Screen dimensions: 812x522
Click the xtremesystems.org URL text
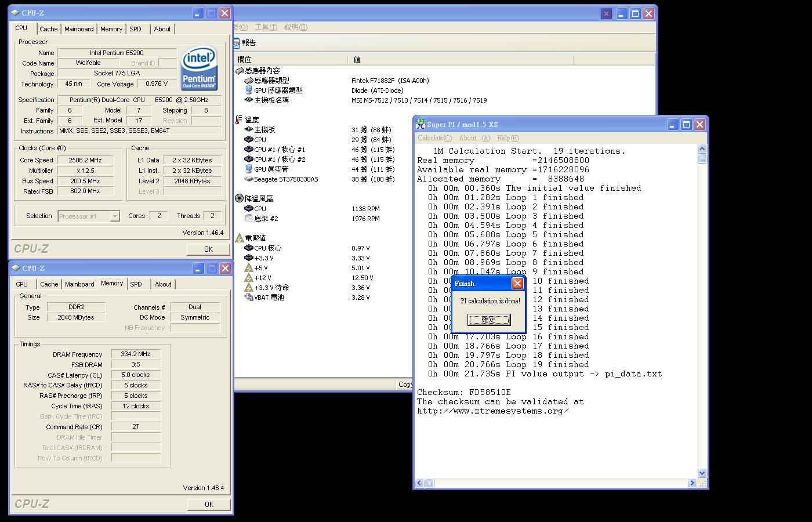[493, 411]
